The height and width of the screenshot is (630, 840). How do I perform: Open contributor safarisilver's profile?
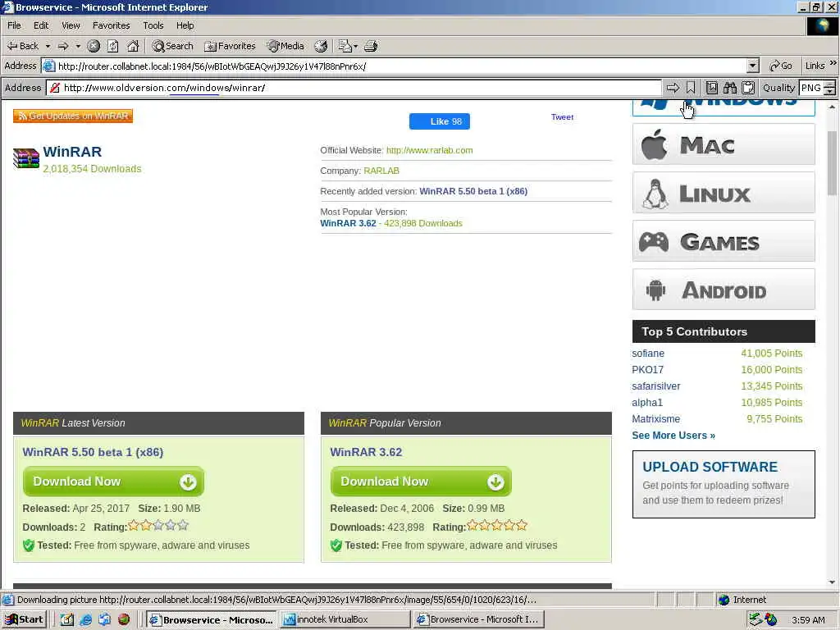(655, 386)
